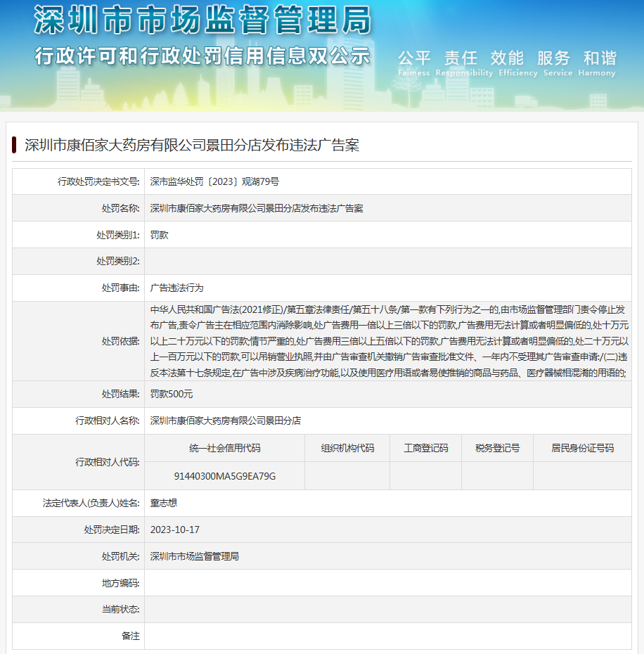Click the 深圳市市场监督管理局 banner title
The height and width of the screenshot is (654, 644).
[202, 20]
